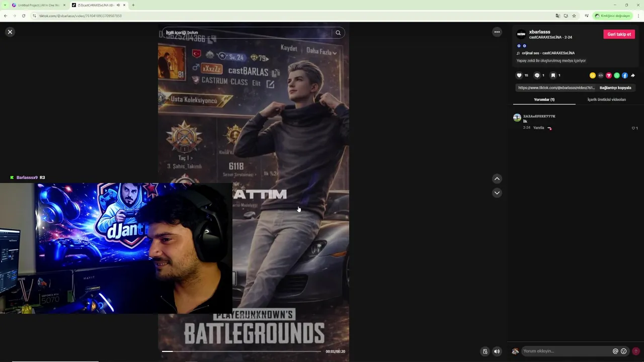Open browser tab search dropdown
The image size is (644, 362).
point(5,5)
